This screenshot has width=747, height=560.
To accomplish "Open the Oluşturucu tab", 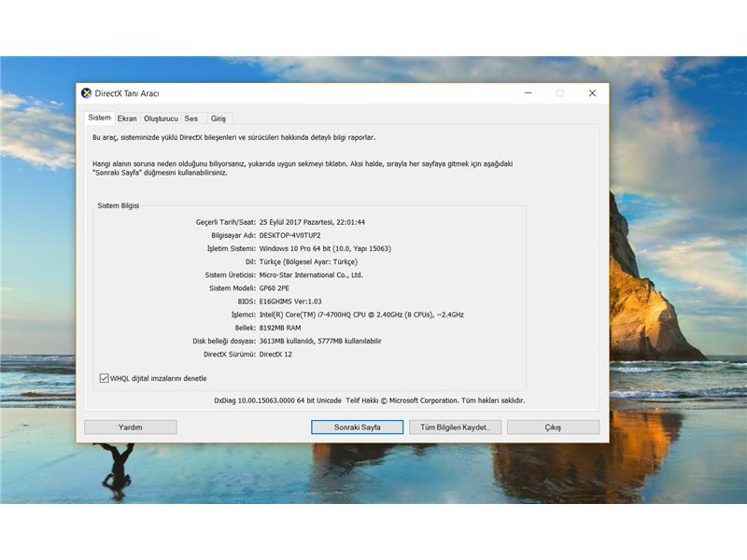I will [x=161, y=119].
